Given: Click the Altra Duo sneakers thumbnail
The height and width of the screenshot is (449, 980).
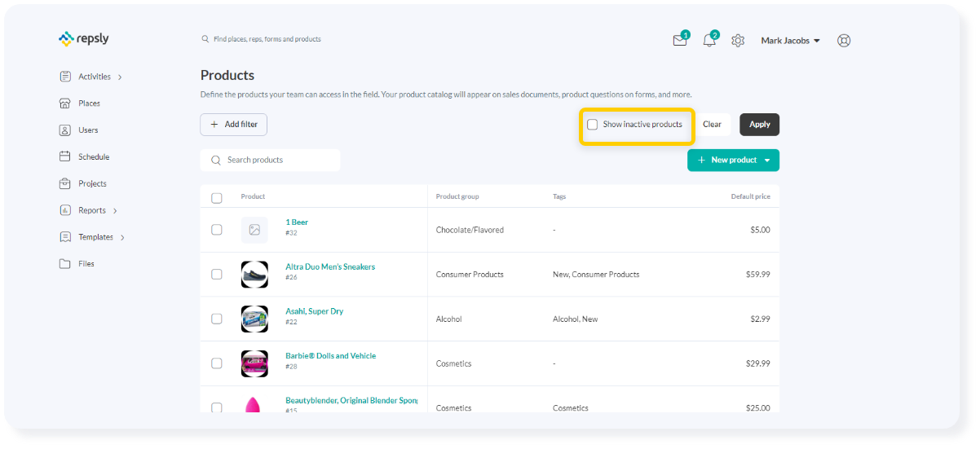Looking at the screenshot, I should [254, 275].
